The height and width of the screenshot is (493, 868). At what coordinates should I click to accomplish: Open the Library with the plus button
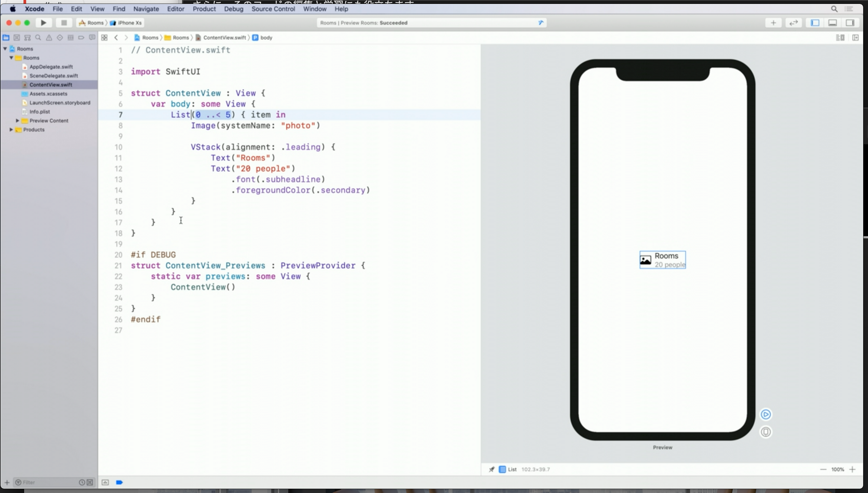point(773,23)
